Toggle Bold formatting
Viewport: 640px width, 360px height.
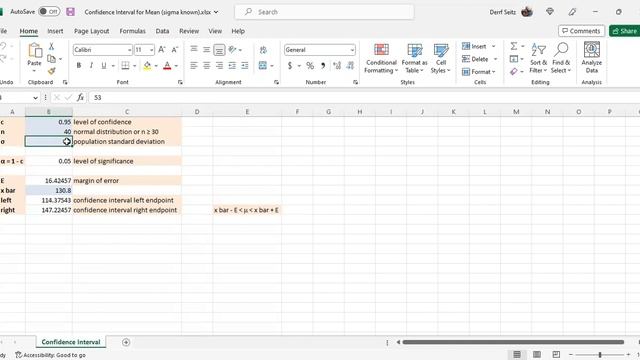[x=79, y=65]
